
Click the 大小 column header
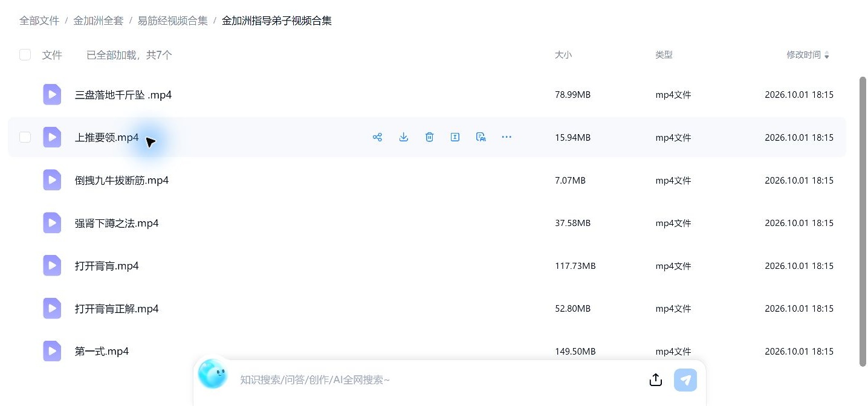pyautogui.click(x=563, y=55)
